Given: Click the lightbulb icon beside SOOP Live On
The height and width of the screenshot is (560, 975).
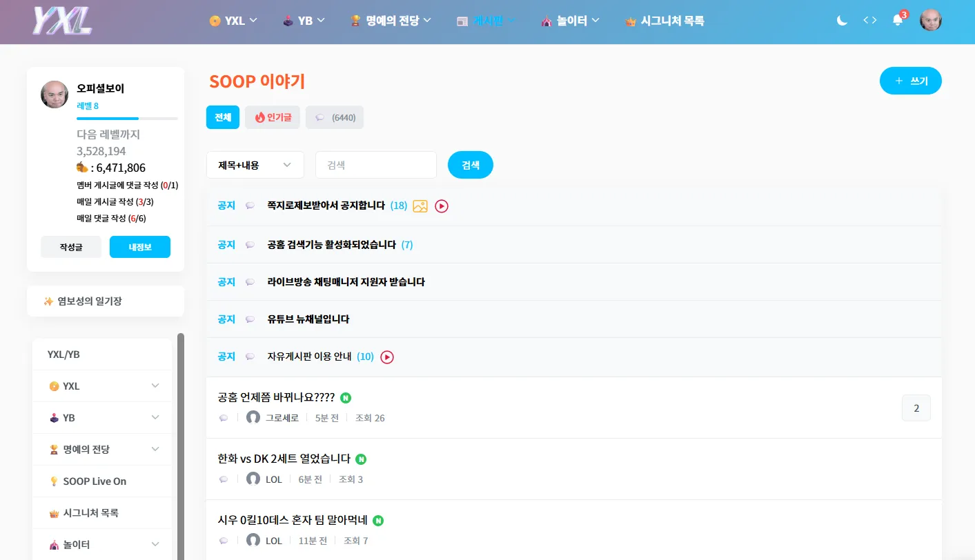Looking at the screenshot, I should pos(54,481).
